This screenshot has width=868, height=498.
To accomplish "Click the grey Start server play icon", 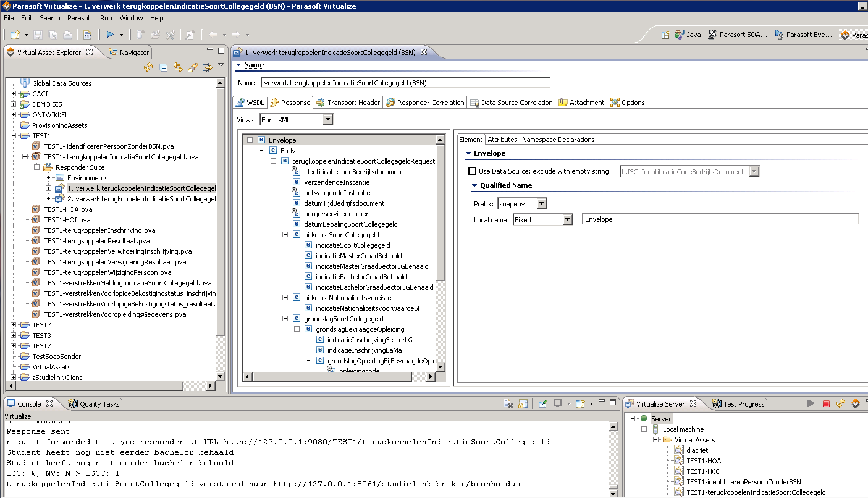I will tap(811, 404).
